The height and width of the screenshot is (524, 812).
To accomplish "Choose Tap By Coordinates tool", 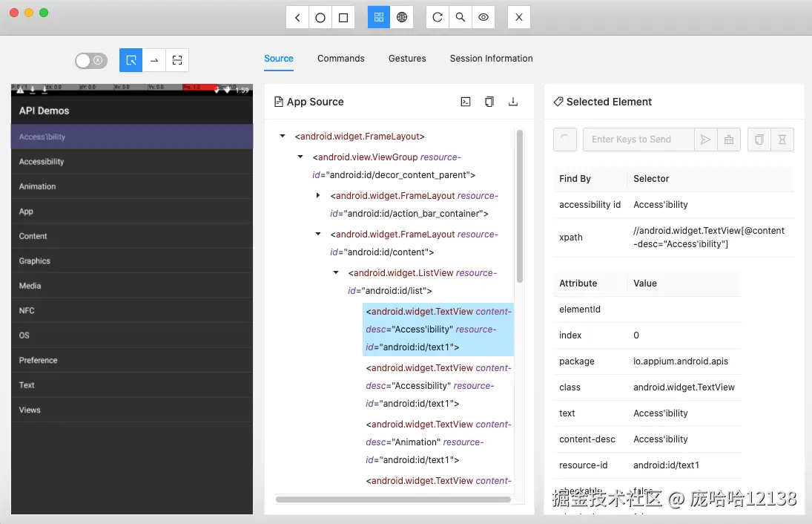I will pyautogui.click(x=177, y=60).
